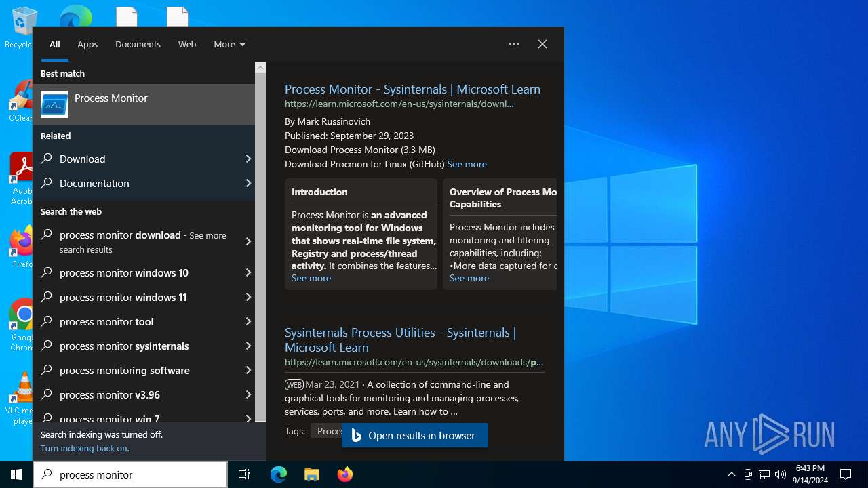Click the taskbar search input field

[x=130, y=474]
